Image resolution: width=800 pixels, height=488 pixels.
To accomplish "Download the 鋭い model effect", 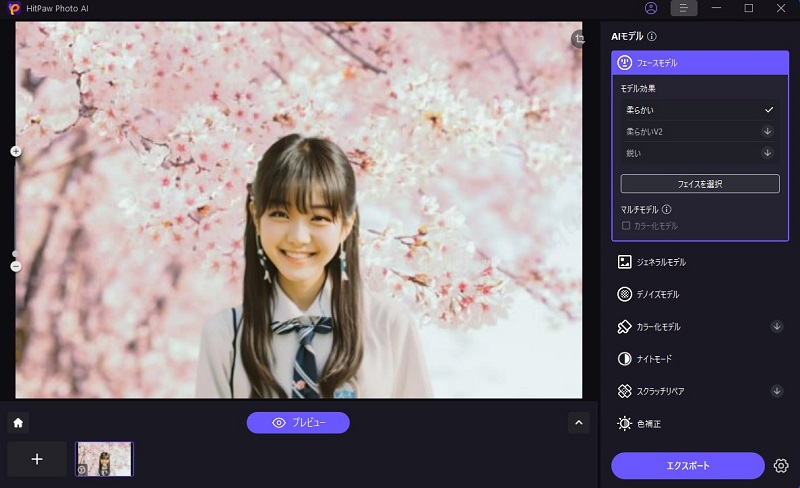I will click(767, 153).
